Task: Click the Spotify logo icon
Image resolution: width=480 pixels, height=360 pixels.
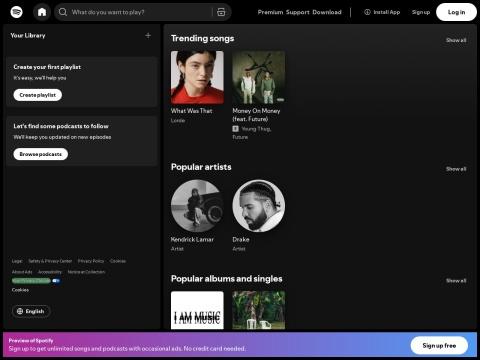Action: click(16, 12)
